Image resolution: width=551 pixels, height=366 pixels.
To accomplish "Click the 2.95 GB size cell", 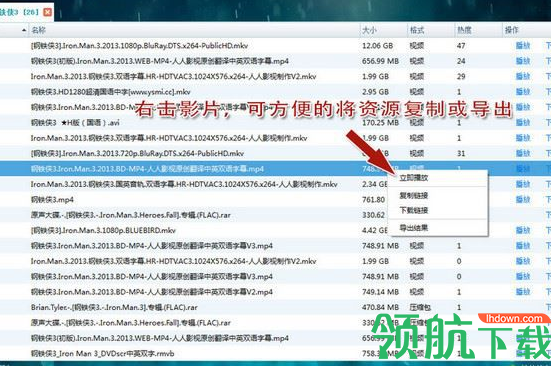I will click(x=375, y=92).
